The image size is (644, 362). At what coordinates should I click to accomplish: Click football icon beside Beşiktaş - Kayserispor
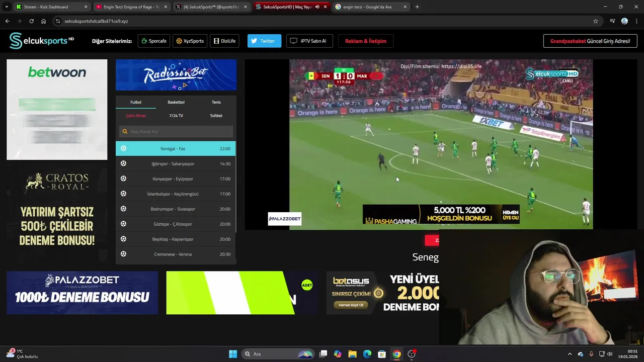point(123,239)
